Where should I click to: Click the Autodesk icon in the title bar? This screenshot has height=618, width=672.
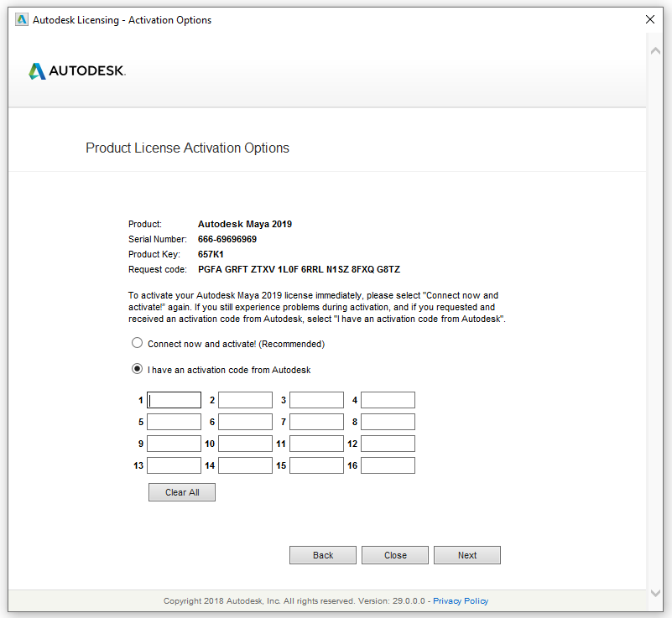coord(21,18)
